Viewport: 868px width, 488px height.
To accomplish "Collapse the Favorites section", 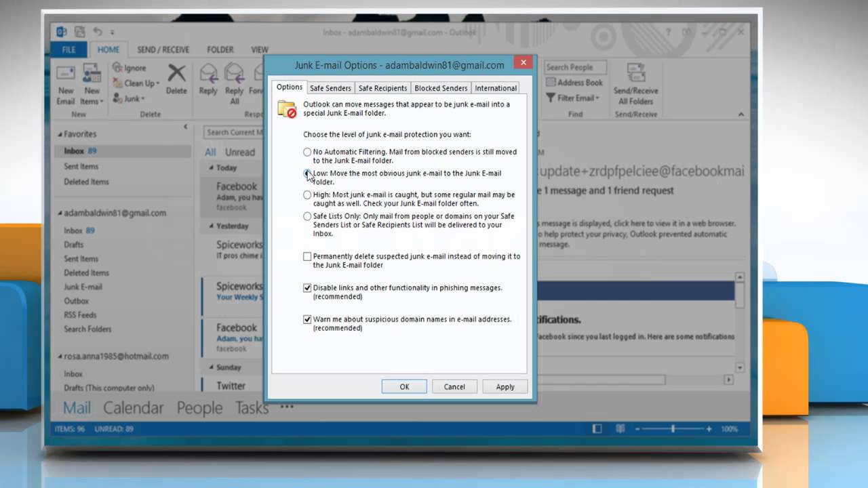I will tap(60, 134).
